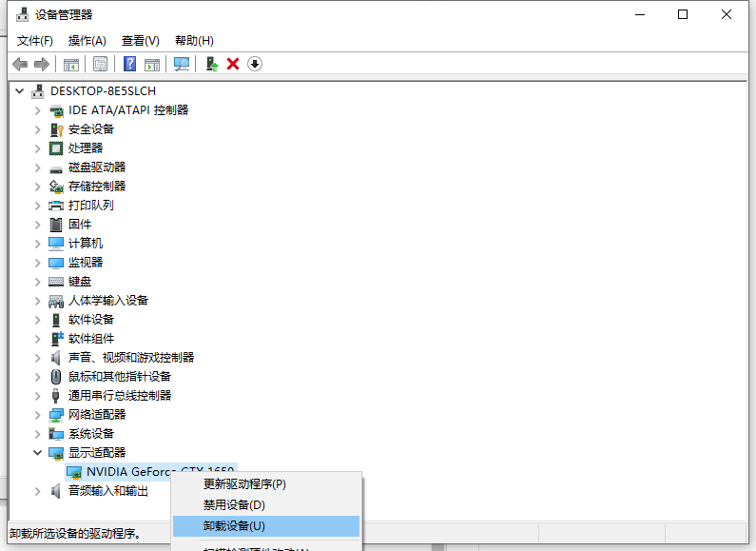756x551 pixels.
Task: Click the Properties toolbar icon
Action: click(100, 64)
